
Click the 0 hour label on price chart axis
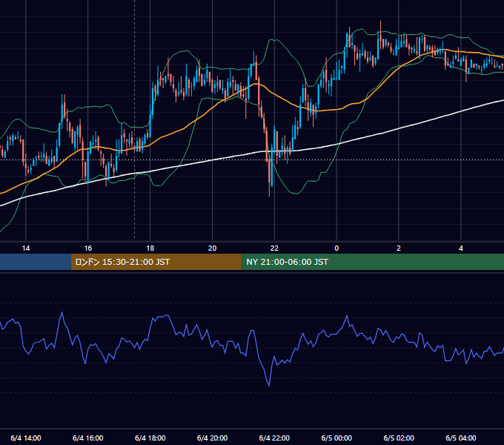coord(336,248)
